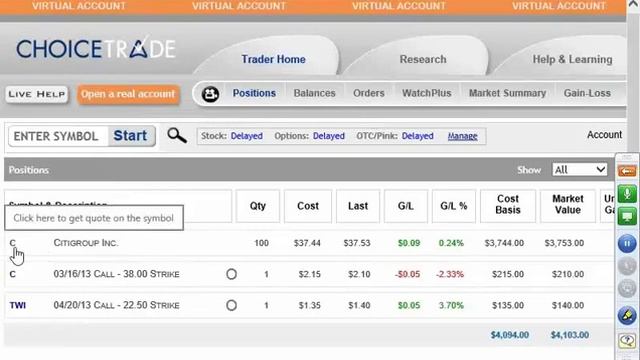Click the TWI symbol link
Viewport: 640px width, 360px height.
pos(18,305)
